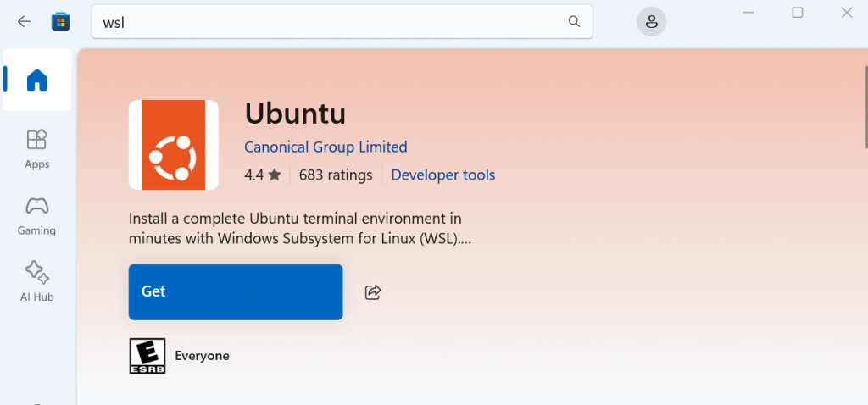Open the AI Hub section icon
This screenshot has width=868, height=405.
[x=37, y=271]
